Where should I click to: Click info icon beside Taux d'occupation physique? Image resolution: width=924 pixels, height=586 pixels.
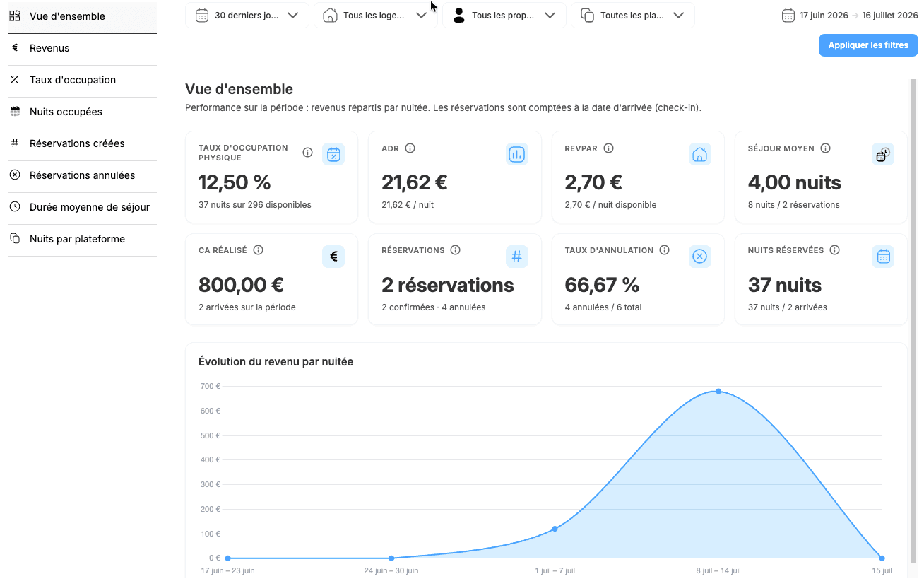307,153
